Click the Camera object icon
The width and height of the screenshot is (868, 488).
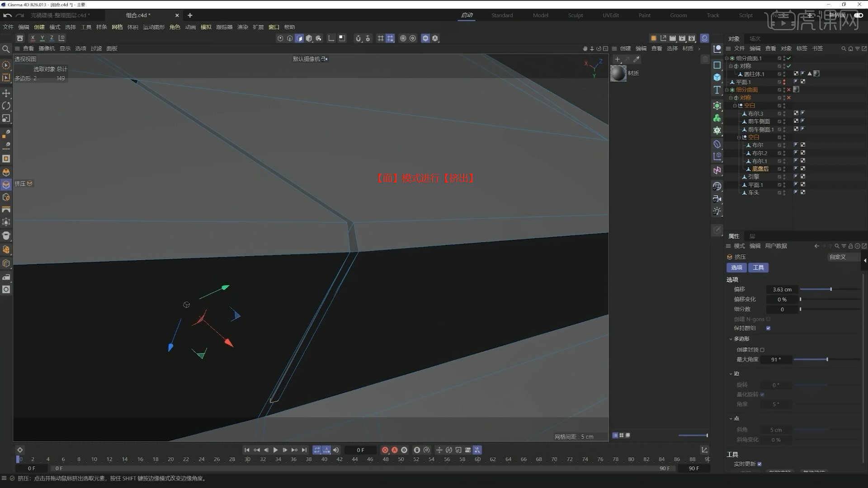point(717,199)
